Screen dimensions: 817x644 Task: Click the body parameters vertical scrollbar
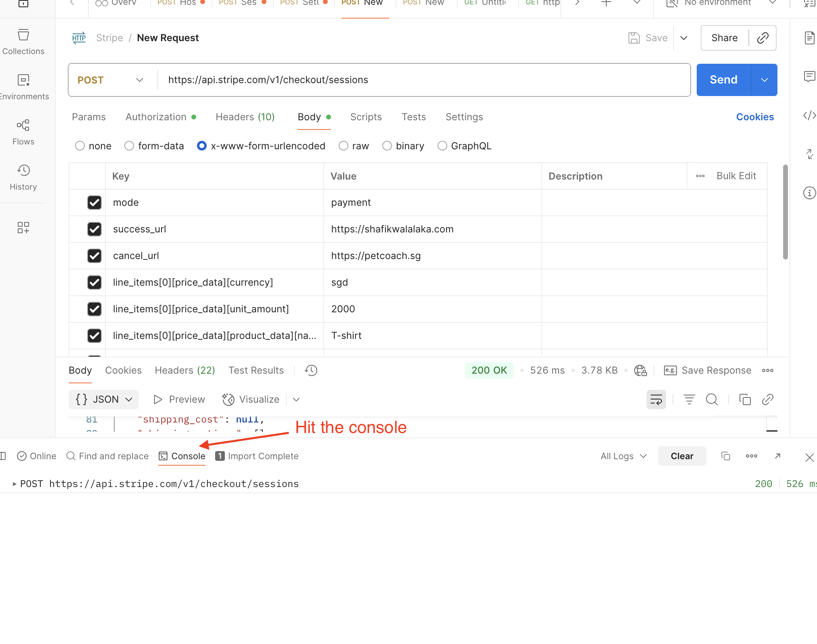785,212
